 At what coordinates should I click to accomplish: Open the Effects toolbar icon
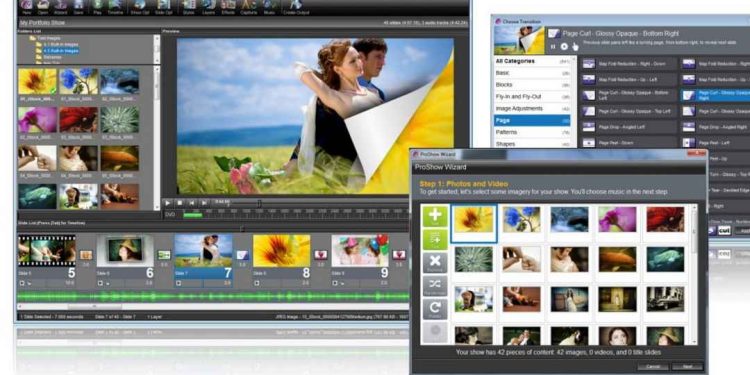228,6
